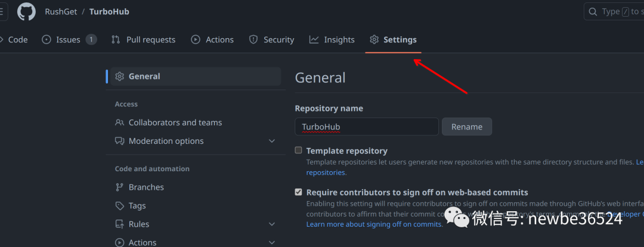
Task: Click the Branches git-branch icon
Action: click(x=119, y=187)
